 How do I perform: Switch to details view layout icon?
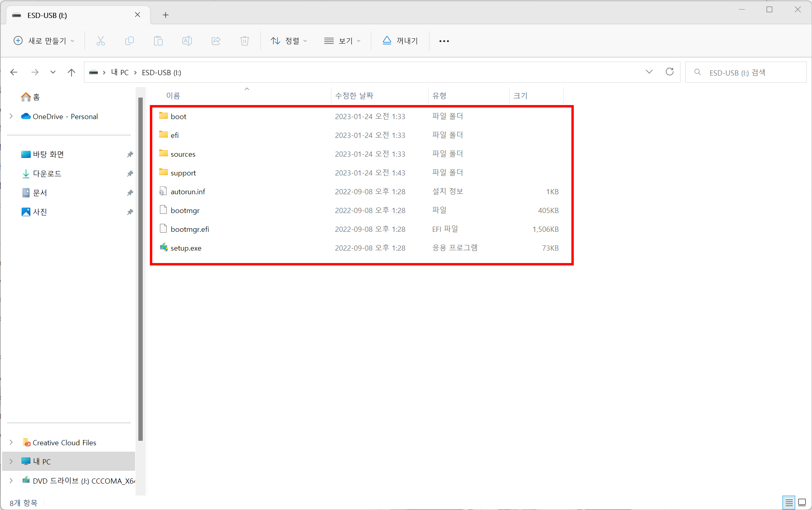(x=789, y=502)
